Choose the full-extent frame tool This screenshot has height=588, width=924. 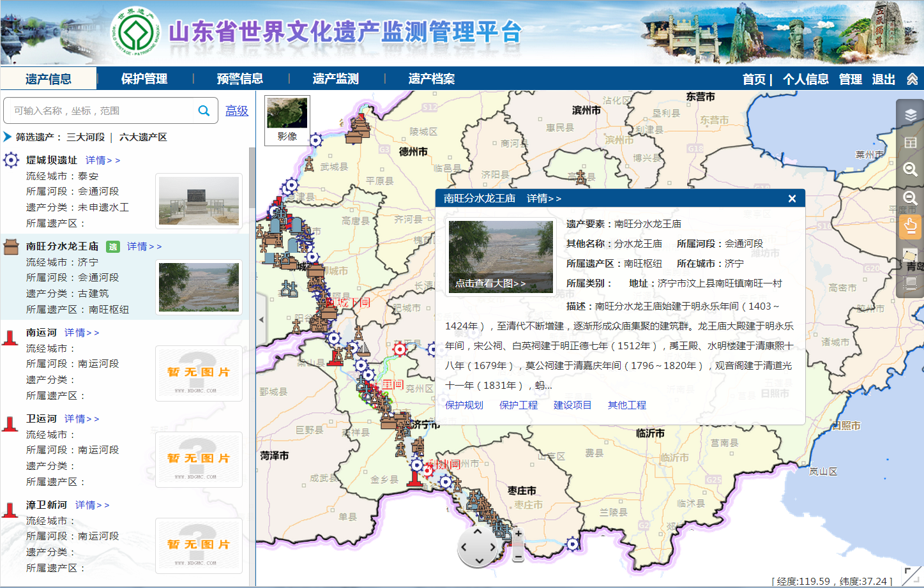911,283
